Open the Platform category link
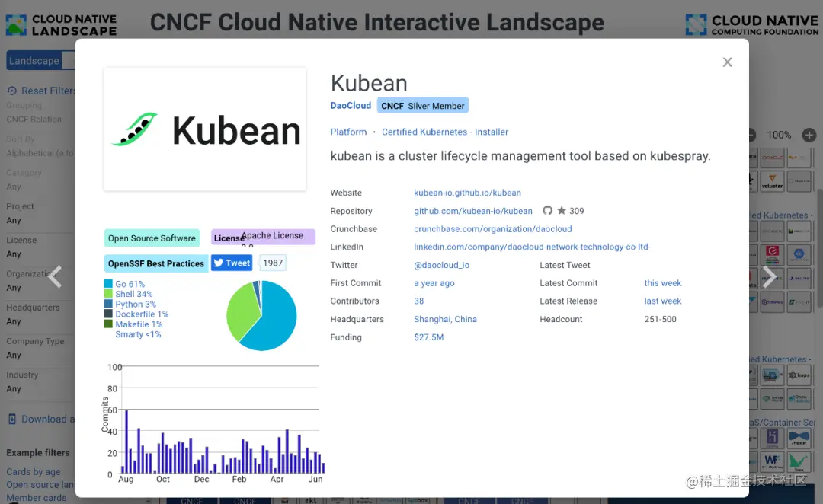Viewport: 823px width, 504px height. [348, 132]
